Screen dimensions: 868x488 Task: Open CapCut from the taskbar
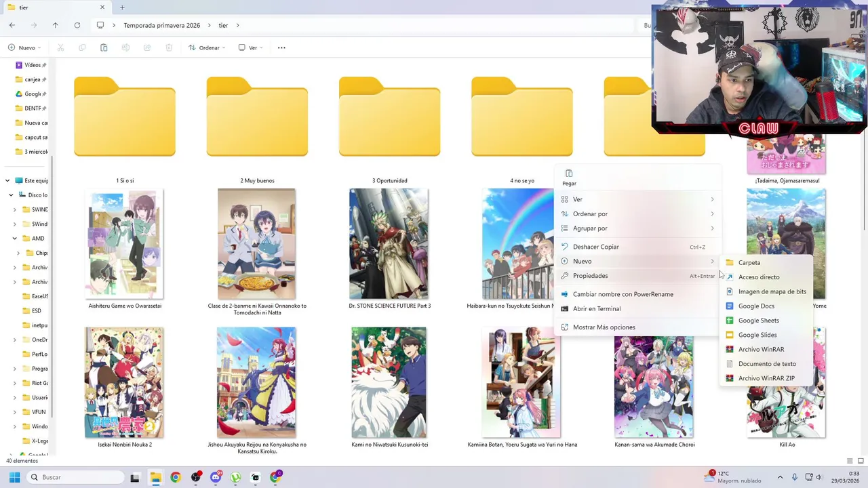tap(256, 477)
